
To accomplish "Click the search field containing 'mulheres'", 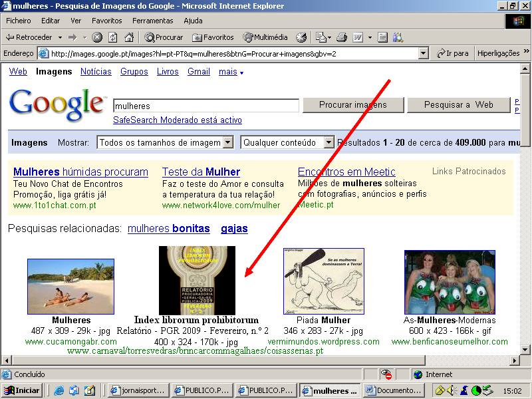I will (206, 106).
